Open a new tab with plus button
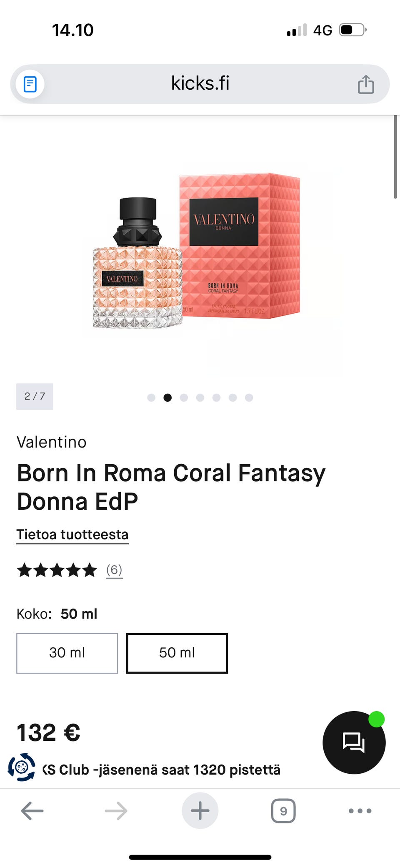The height and width of the screenshot is (868, 400). tap(200, 811)
